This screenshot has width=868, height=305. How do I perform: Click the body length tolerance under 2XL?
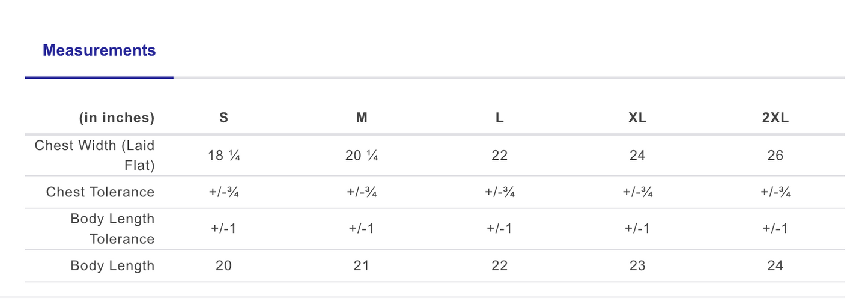pyautogui.click(x=775, y=229)
